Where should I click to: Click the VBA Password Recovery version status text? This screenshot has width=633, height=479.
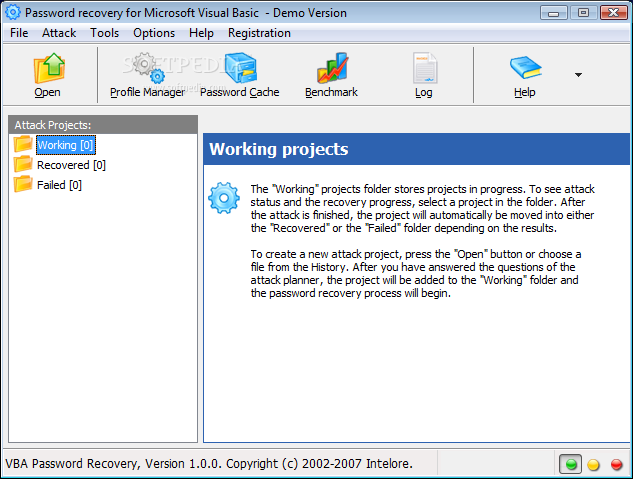(x=209, y=464)
